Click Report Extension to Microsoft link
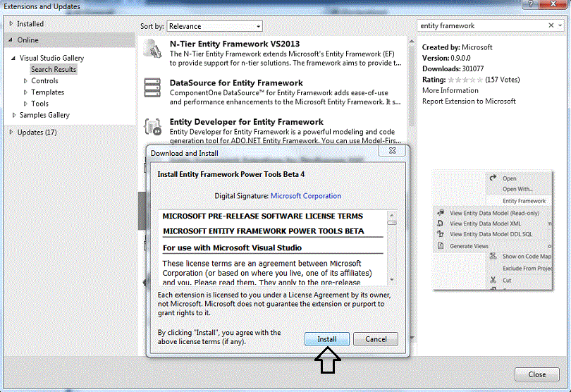This screenshot has width=571, height=392. tap(469, 101)
